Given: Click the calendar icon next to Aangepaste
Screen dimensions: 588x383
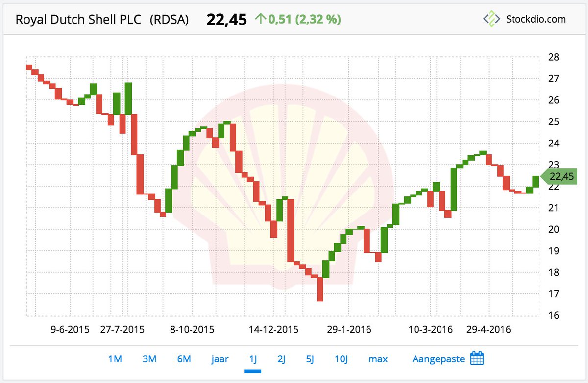Looking at the screenshot, I should [x=477, y=359].
